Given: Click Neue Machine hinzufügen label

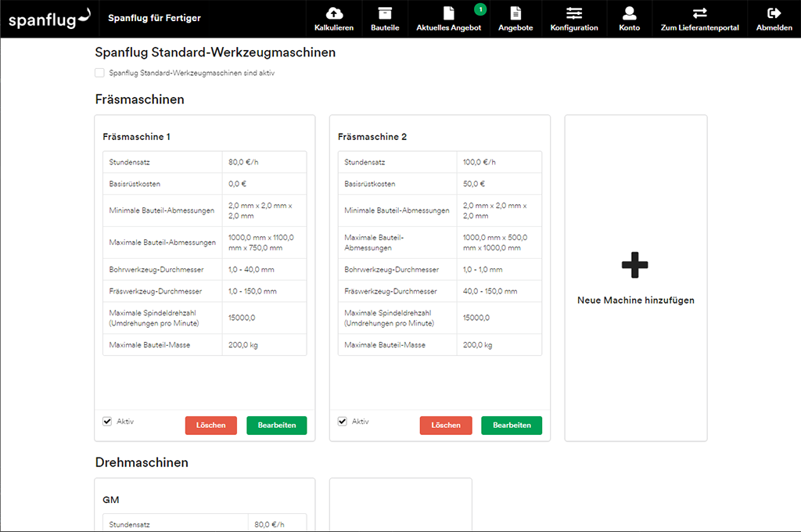Looking at the screenshot, I should pyautogui.click(x=636, y=300).
